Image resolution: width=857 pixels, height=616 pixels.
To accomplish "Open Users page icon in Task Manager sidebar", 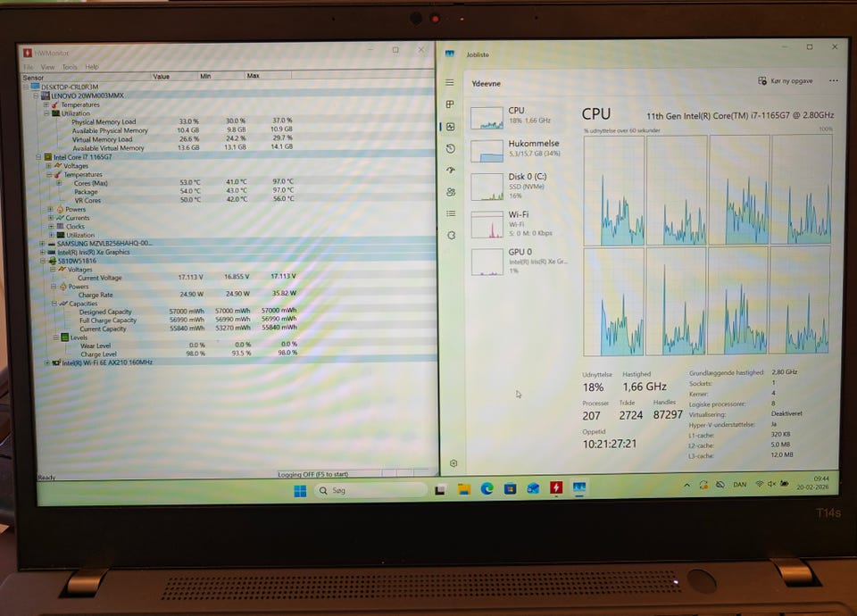I will click(x=451, y=192).
